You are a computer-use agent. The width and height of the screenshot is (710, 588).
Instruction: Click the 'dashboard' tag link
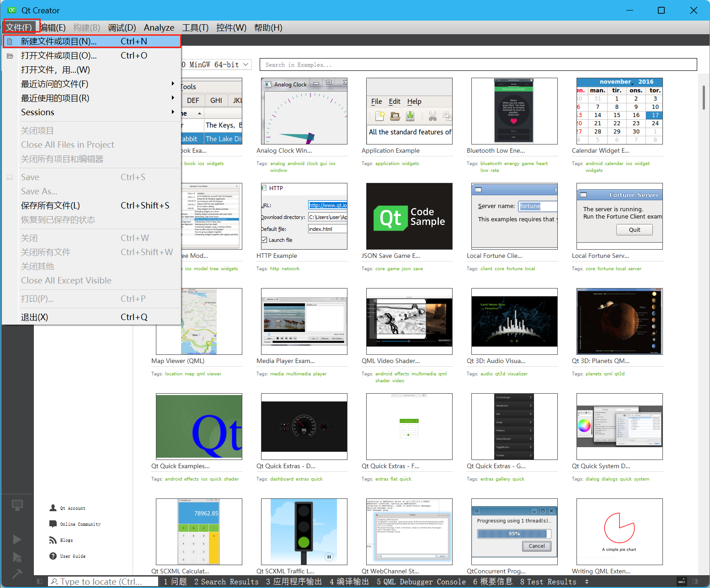282,479
